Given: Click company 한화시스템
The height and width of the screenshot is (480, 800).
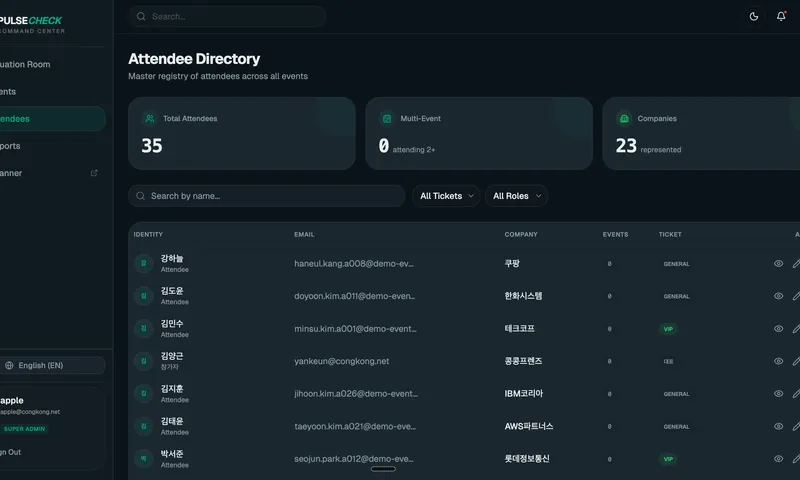Looking at the screenshot, I should (523, 296).
